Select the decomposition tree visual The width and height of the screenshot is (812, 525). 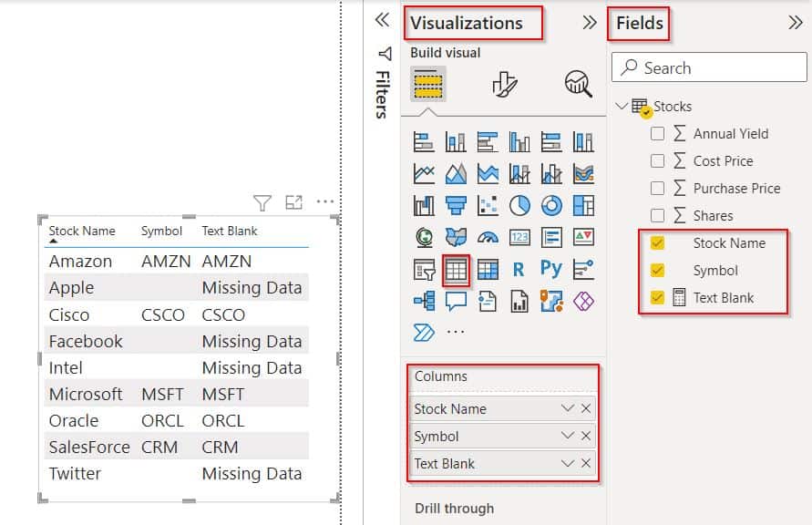click(x=424, y=302)
